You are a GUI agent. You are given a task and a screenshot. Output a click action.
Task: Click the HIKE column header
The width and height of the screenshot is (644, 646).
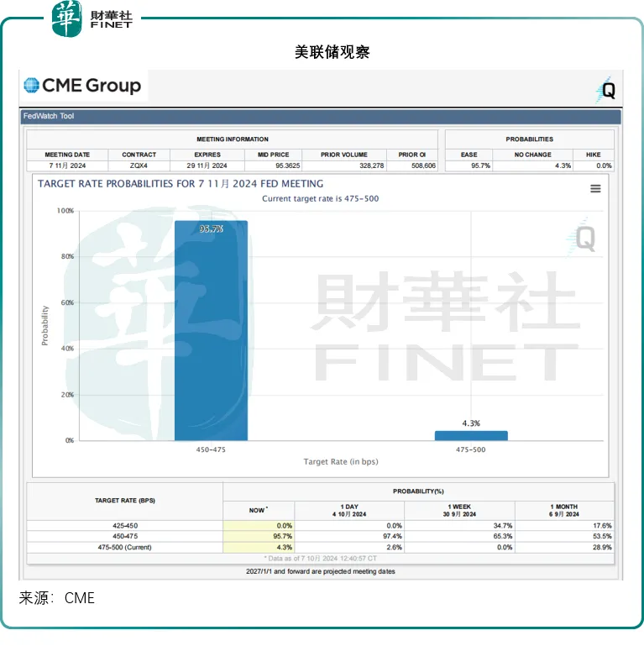coord(594,155)
